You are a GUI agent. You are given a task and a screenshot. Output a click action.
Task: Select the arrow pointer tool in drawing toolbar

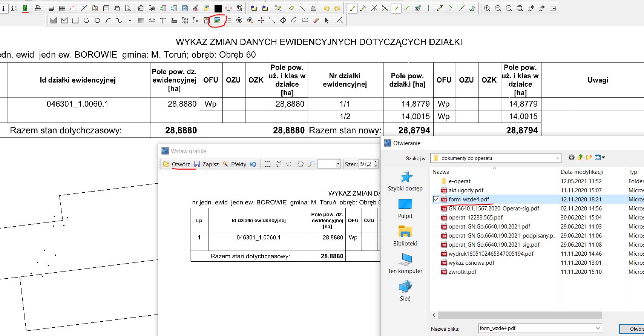[327, 20]
